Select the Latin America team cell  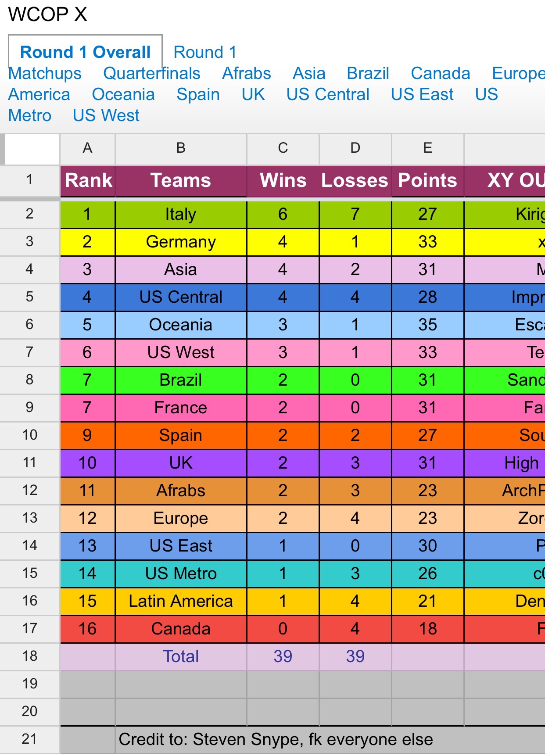181,601
